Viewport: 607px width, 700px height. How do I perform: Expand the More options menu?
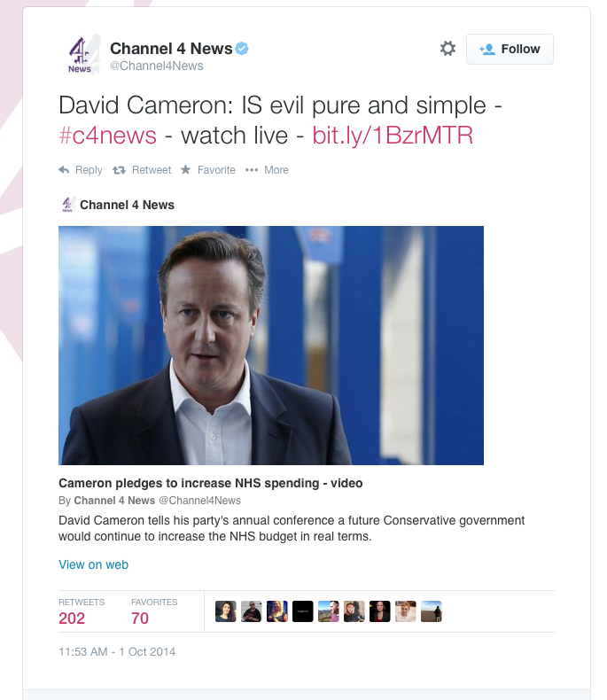pyautogui.click(x=267, y=170)
